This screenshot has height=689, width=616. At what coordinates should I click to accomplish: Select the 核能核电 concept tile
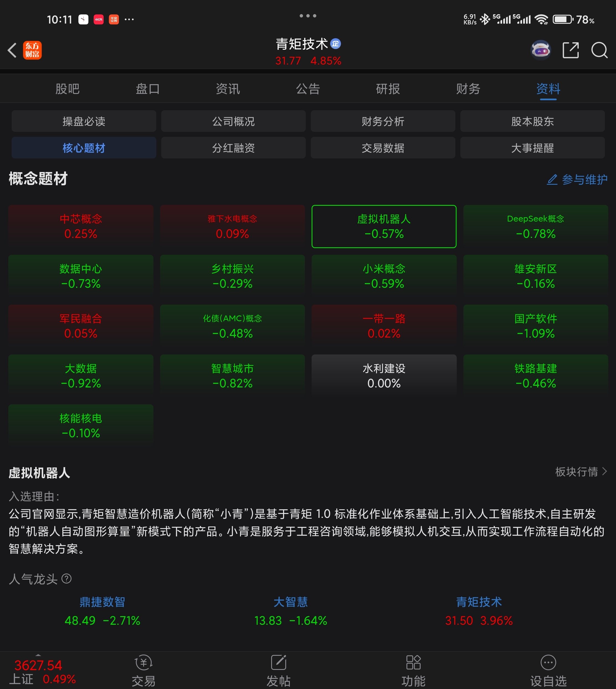[81, 425]
